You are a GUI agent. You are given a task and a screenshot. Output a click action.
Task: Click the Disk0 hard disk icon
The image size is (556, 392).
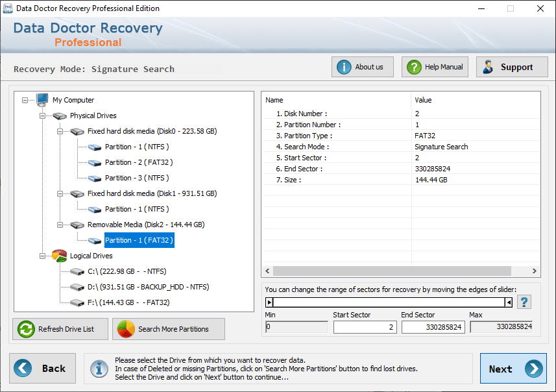coord(77,132)
